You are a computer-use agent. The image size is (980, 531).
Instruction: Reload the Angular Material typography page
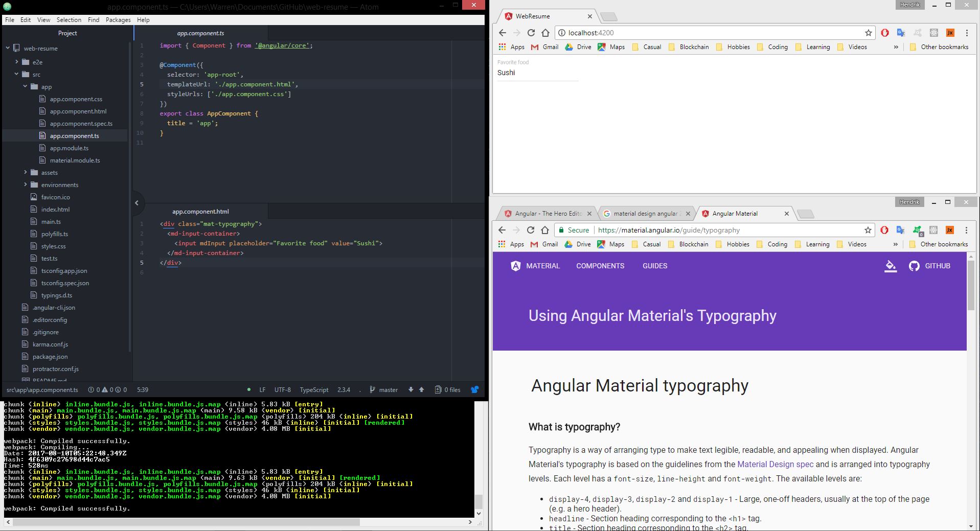tap(531, 230)
